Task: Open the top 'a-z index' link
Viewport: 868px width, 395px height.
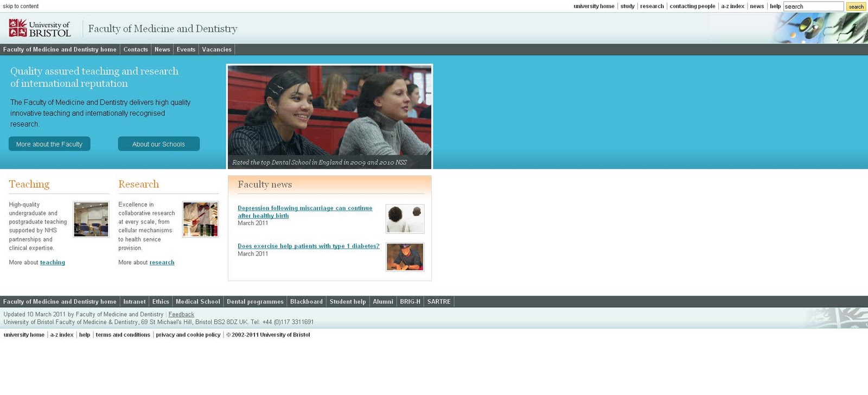Action: [732, 7]
